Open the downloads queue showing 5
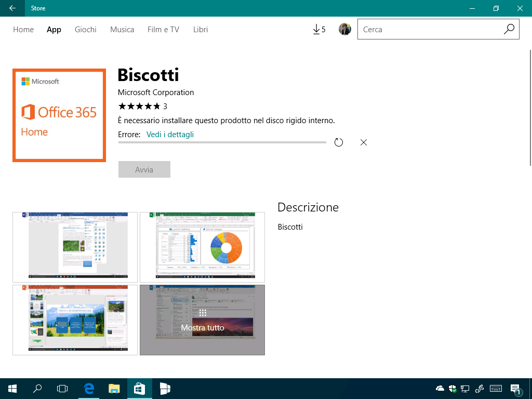The height and width of the screenshot is (399, 532). tap(319, 30)
